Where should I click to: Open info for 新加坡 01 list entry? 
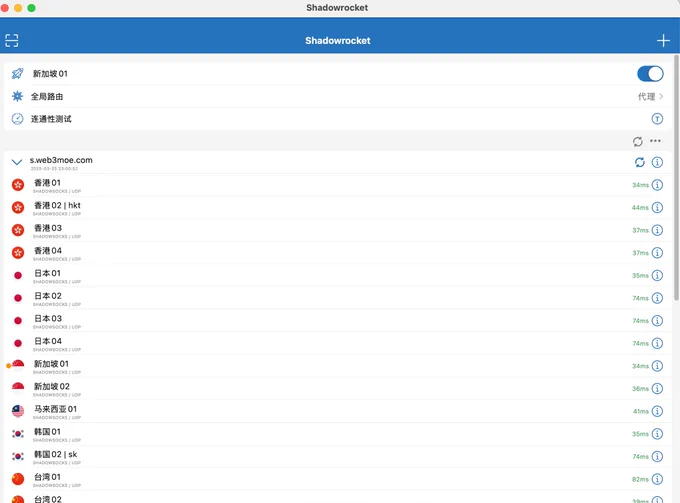click(x=657, y=366)
